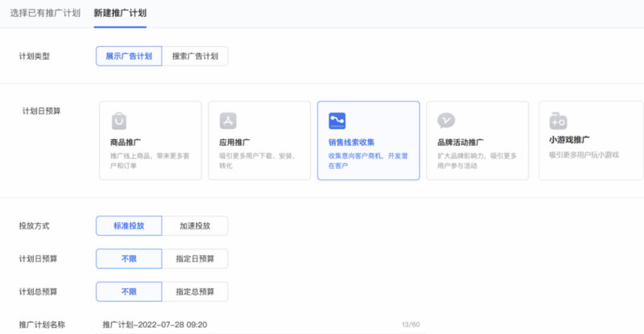Select 加速投放 delivery method
Viewport: 644px width, 334px height.
[x=195, y=225]
